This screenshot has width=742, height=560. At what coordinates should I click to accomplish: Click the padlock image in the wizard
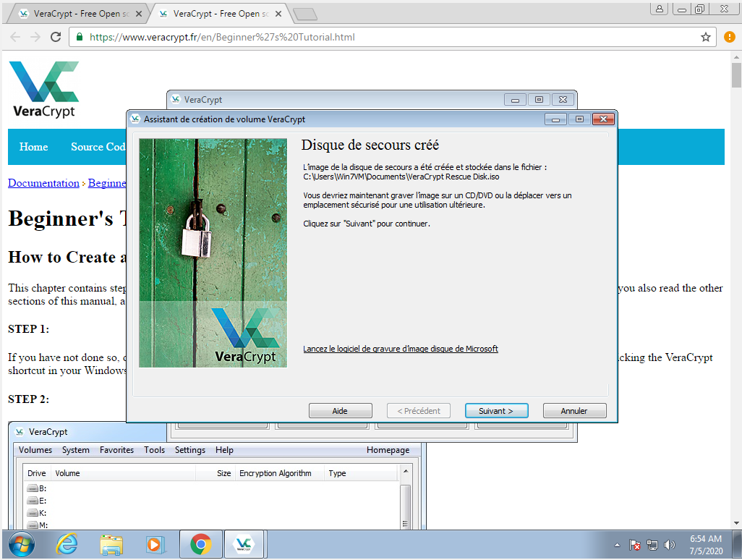click(213, 253)
